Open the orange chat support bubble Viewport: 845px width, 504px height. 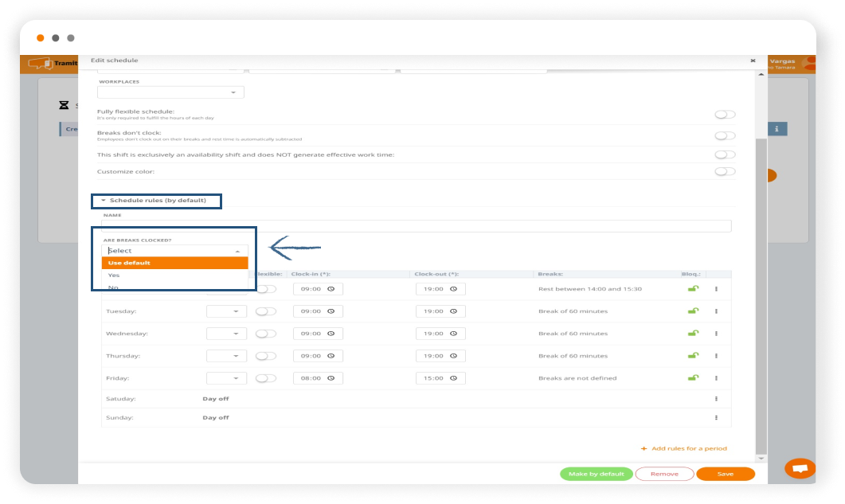pyautogui.click(x=800, y=468)
